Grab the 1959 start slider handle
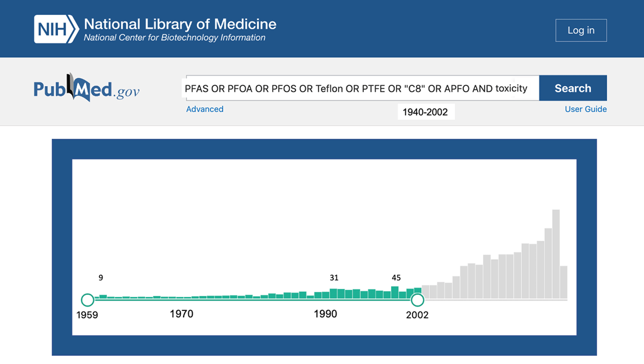This screenshot has width=644, height=364. (x=87, y=300)
